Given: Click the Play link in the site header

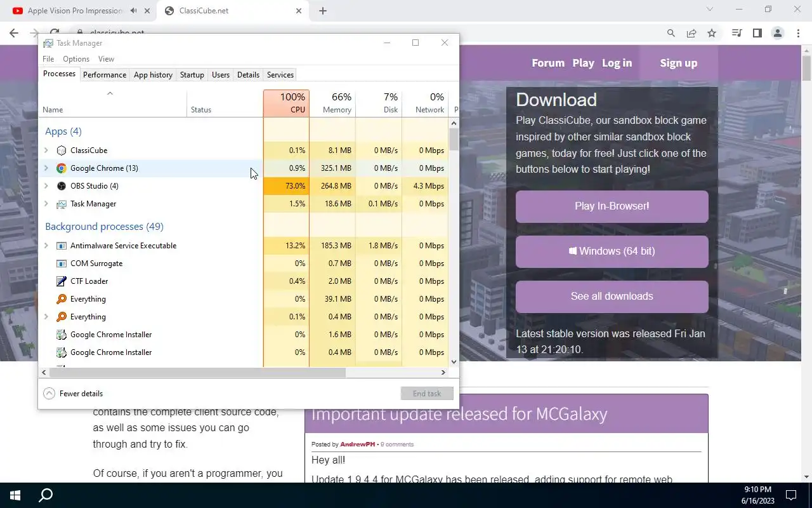Looking at the screenshot, I should (583, 63).
